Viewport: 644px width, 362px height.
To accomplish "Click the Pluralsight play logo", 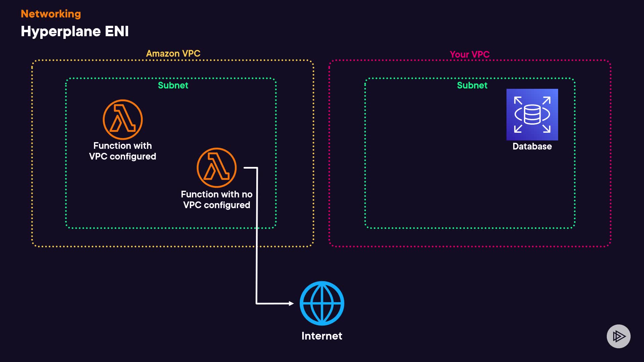I will (x=619, y=336).
